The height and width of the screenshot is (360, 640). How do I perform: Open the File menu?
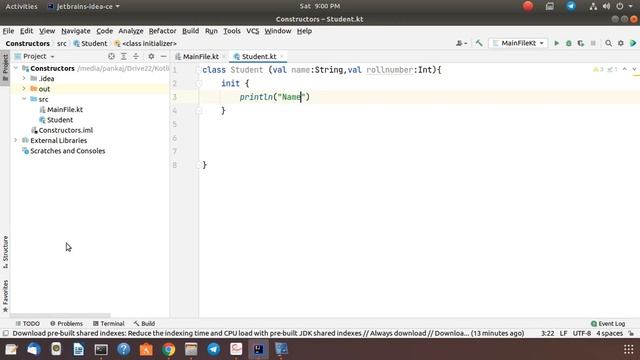tap(8, 31)
